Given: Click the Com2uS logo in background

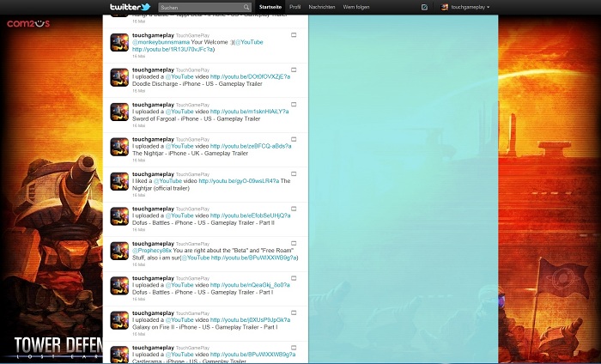Looking at the screenshot, I should [x=28, y=24].
